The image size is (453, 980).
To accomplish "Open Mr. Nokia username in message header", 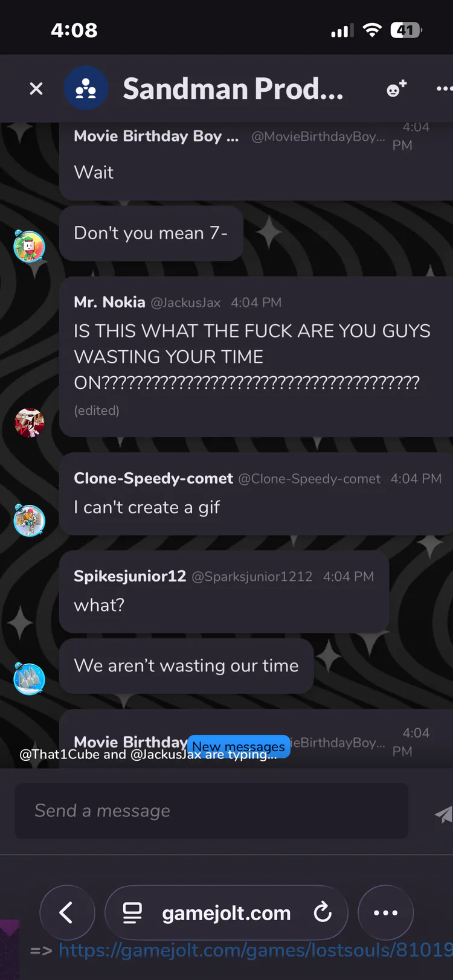I will click(x=109, y=302).
